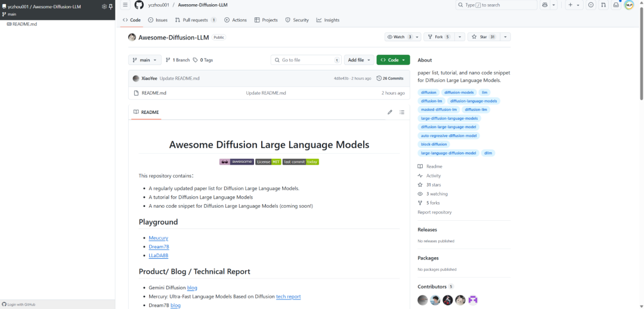Select the block-diffusion topic tag

[434, 144]
